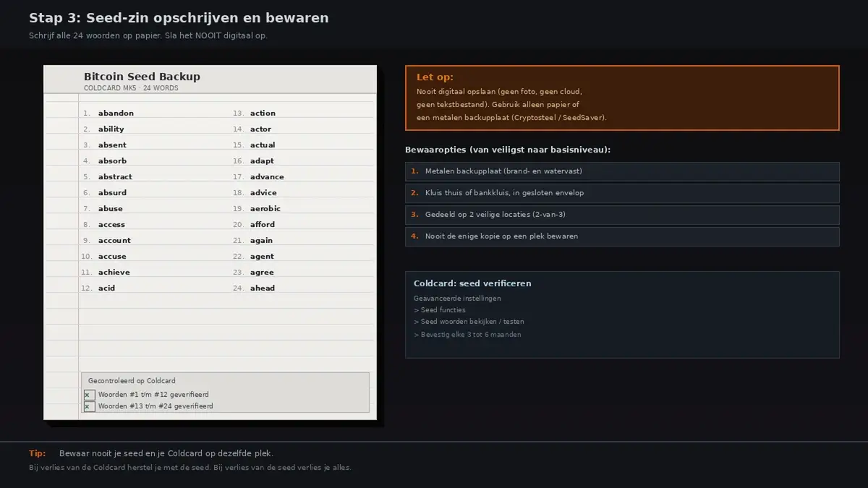This screenshot has height=488, width=868.
Task: Click the Geavanceerde instellingen menu line
Action: coord(457,299)
